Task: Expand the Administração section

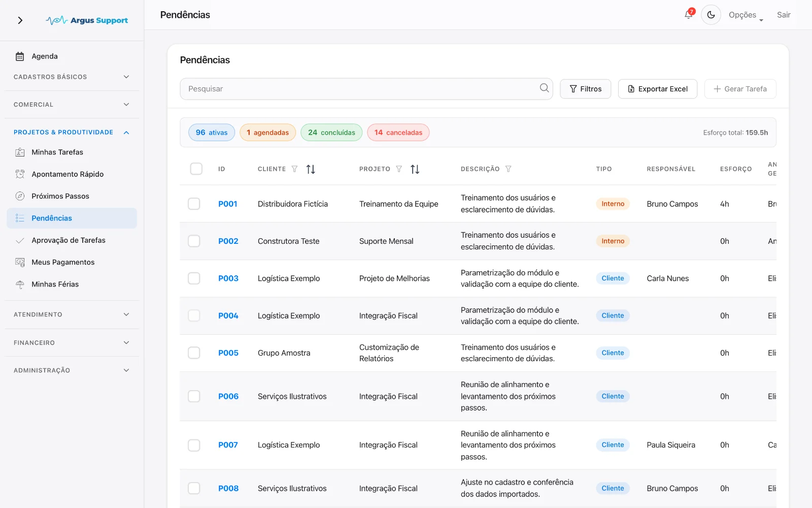Action: (x=72, y=370)
